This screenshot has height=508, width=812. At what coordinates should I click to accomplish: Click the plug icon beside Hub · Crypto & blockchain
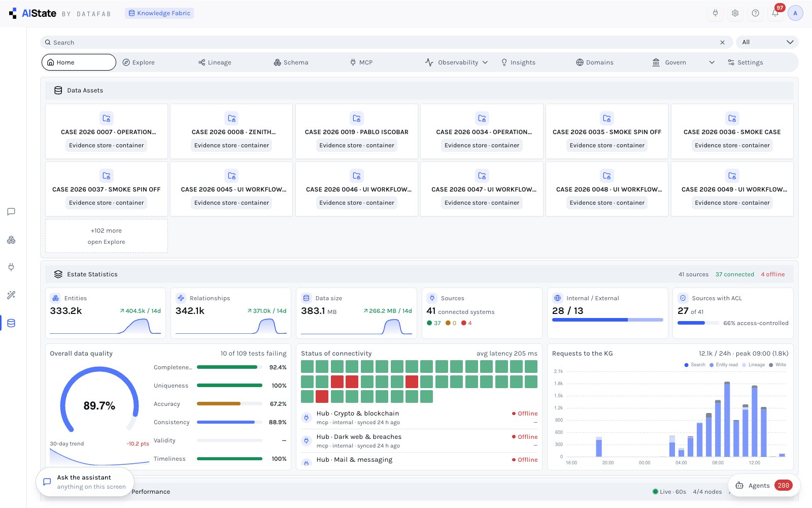(x=306, y=418)
